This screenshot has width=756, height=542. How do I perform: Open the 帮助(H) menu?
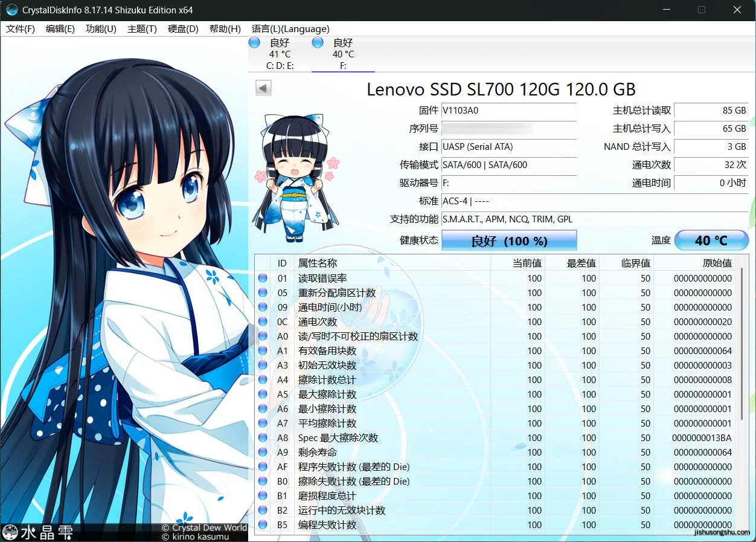[225, 29]
